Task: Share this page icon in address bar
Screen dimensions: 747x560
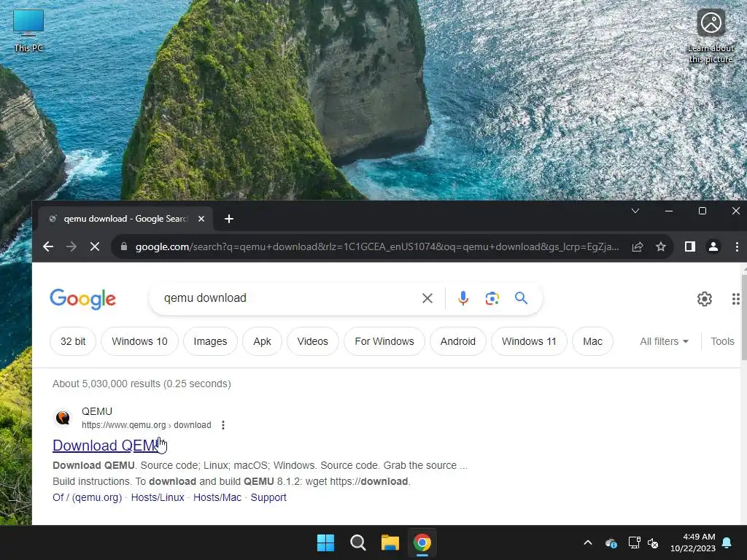Action: 637,246
